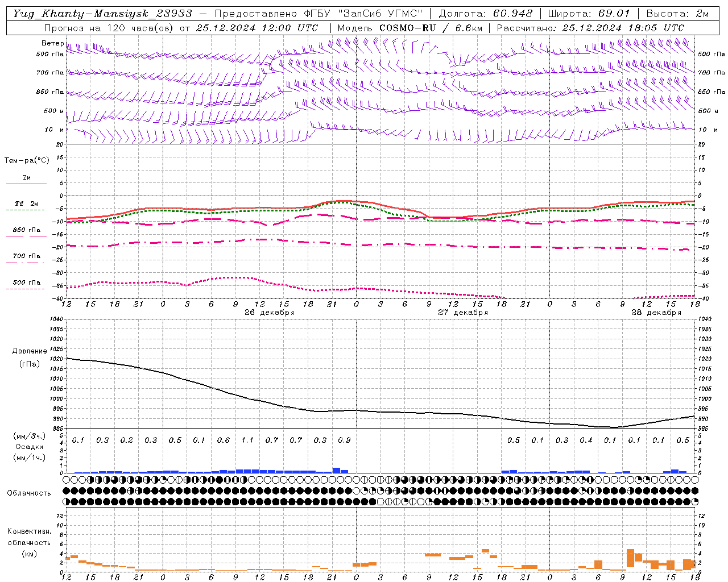728x582 pixels.
Task: Click the 0.2 precipitation value
Action: [126, 440]
